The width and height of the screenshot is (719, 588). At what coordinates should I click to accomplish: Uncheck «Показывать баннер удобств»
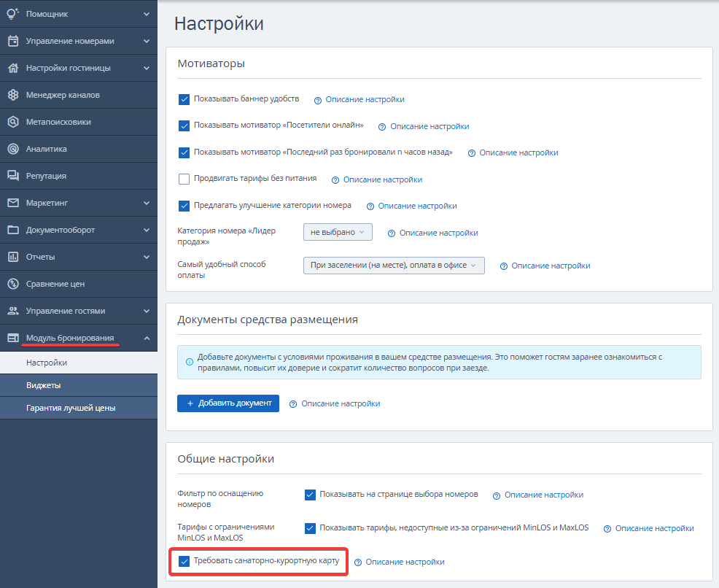click(184, 99)
